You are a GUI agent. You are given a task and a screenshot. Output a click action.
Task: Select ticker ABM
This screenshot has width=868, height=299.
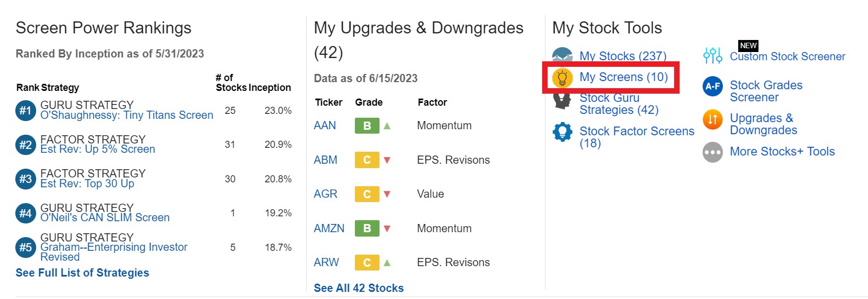click(325, 160)
